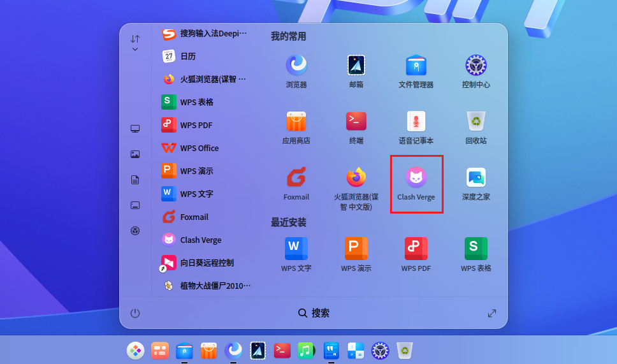617x364 pixels.
Task: Open the computer icon in launcher sidebar
Action: [135, 129]
